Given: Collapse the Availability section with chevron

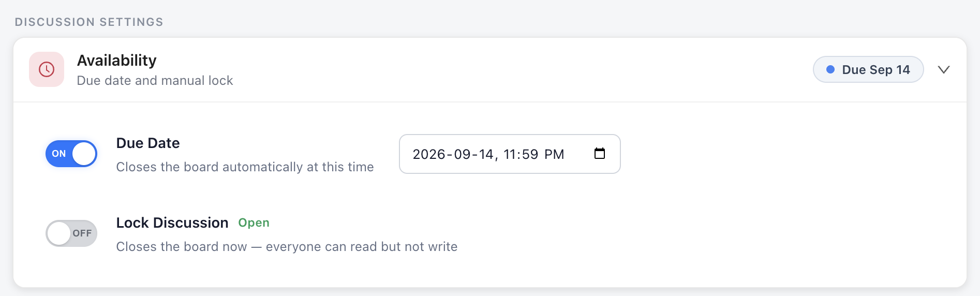Looking at the screenshot, I should pyautogui.click(x=944, y=69).
